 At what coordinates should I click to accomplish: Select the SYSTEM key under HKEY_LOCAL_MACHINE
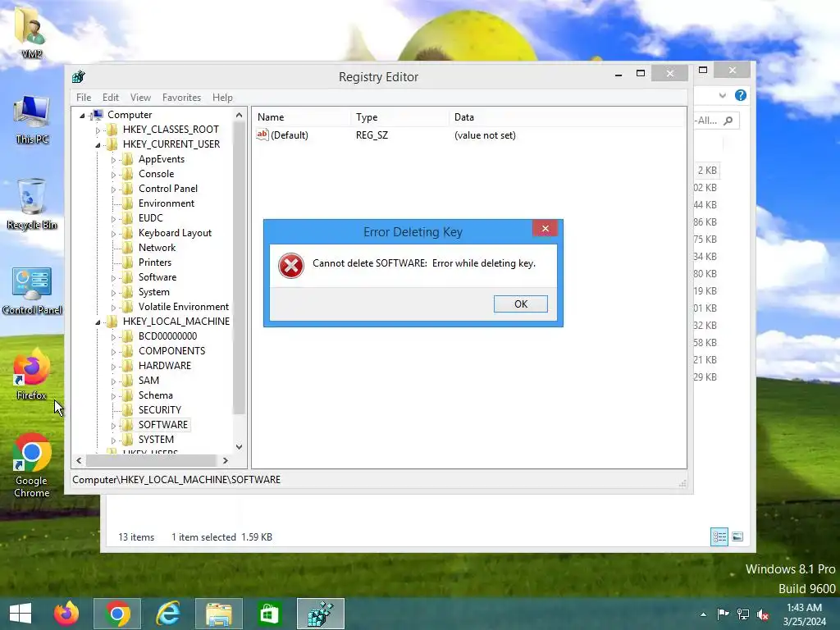pos(156,440)
